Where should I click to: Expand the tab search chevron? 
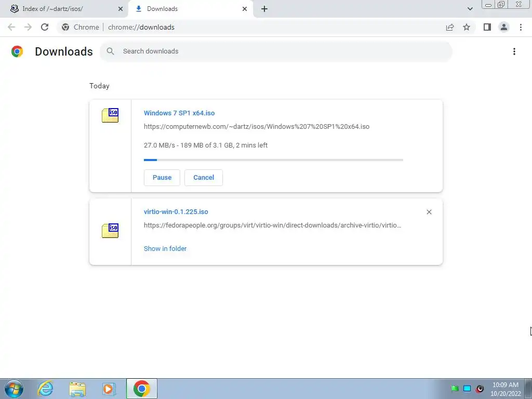click(x=470, y=9)
